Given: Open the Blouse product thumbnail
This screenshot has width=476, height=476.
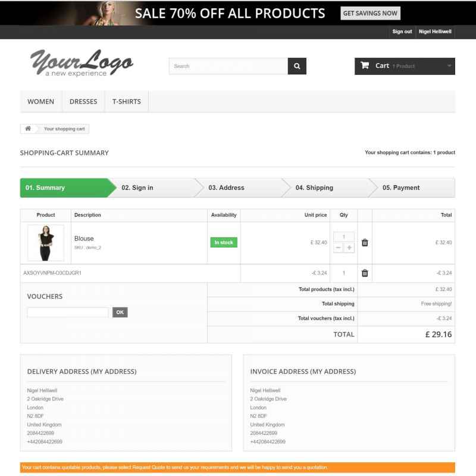Looking at the screenshot, I should [x=46, y=243].
